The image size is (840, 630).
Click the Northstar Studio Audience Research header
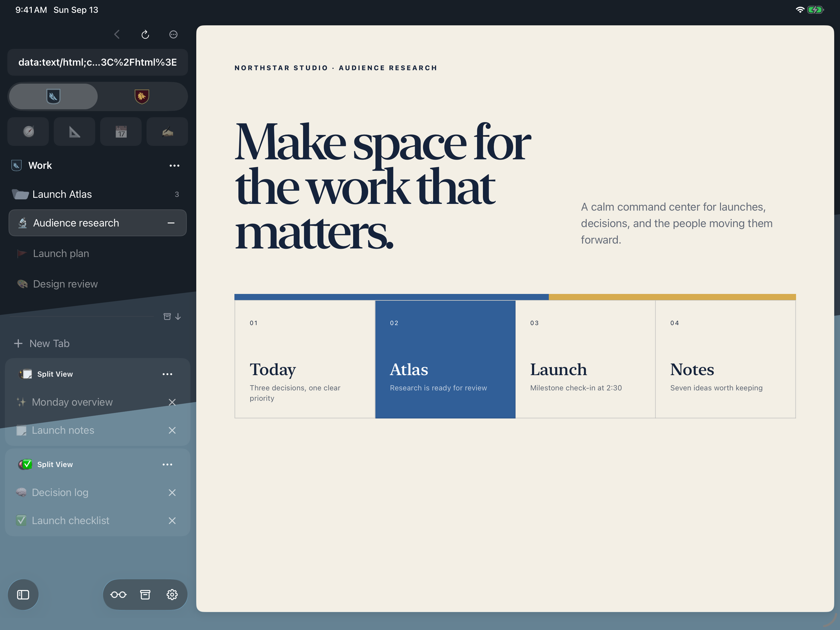point(336,68)
